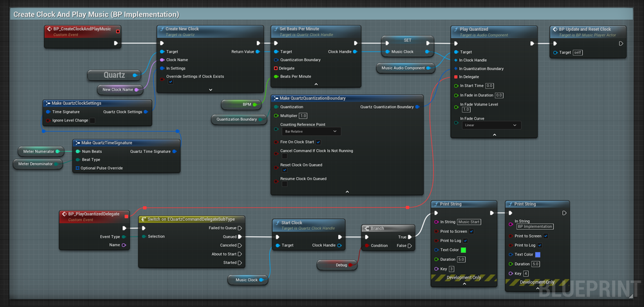The height and width of the screenshot is (307, 644).
Task: Click the Beat Type input pin
Action: (x=78, y=160)
